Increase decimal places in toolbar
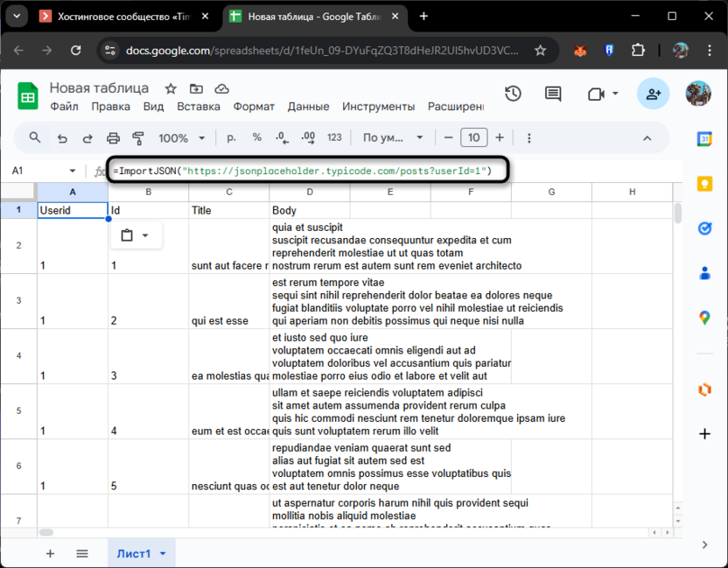Viewport: 728px width, 568px height. coord(306,137)
